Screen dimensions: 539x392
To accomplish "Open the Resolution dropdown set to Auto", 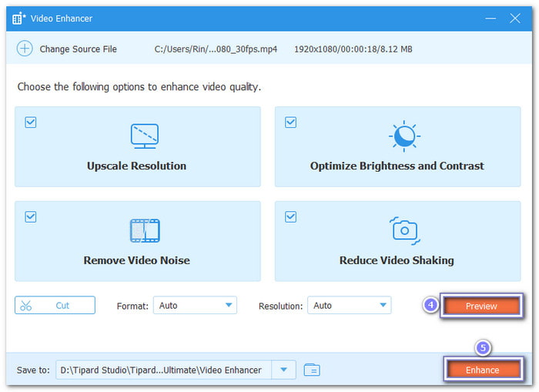I will click(x=350, y=305).
